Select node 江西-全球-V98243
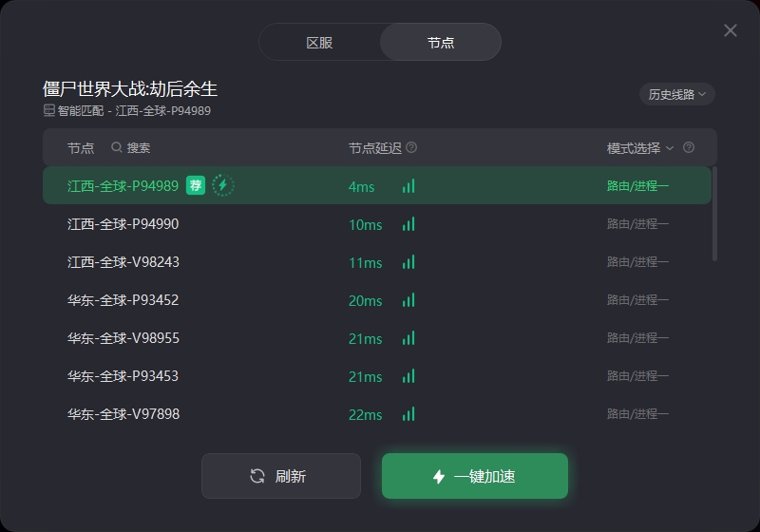This screenshot has height=532, width=760. pyautogui.click(x=376, y=262)
